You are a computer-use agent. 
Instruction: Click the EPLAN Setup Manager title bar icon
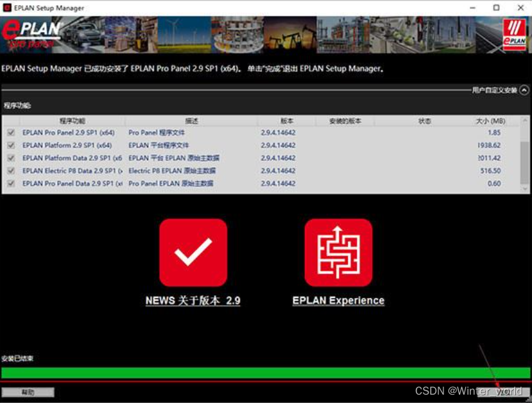[x=7, y=8]
